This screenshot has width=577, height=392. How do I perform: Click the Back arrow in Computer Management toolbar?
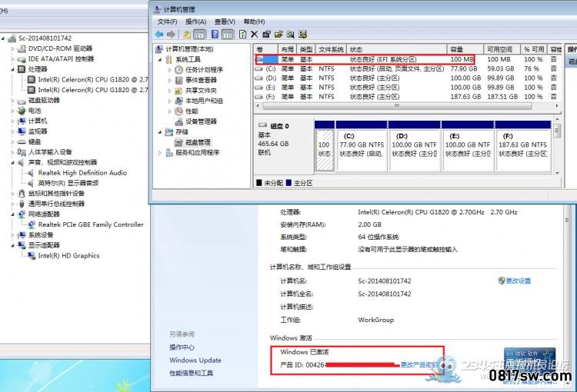coord(159,34)
